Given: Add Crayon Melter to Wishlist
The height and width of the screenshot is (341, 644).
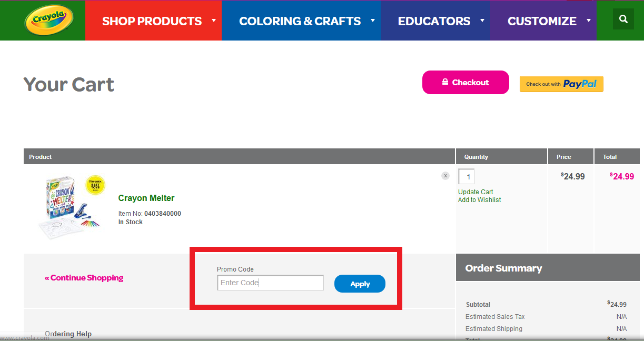Looking at the screenshot, I should 479,200.
